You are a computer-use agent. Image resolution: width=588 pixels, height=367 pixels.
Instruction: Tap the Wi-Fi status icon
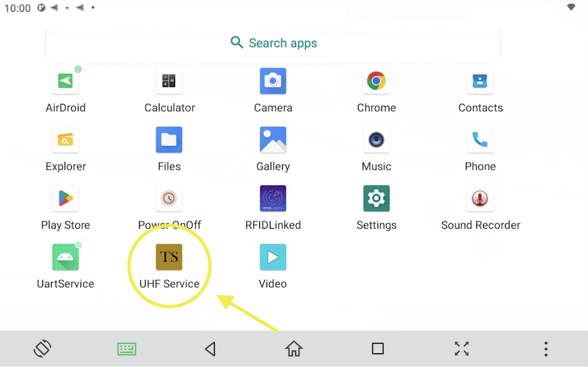click(571, 7)
